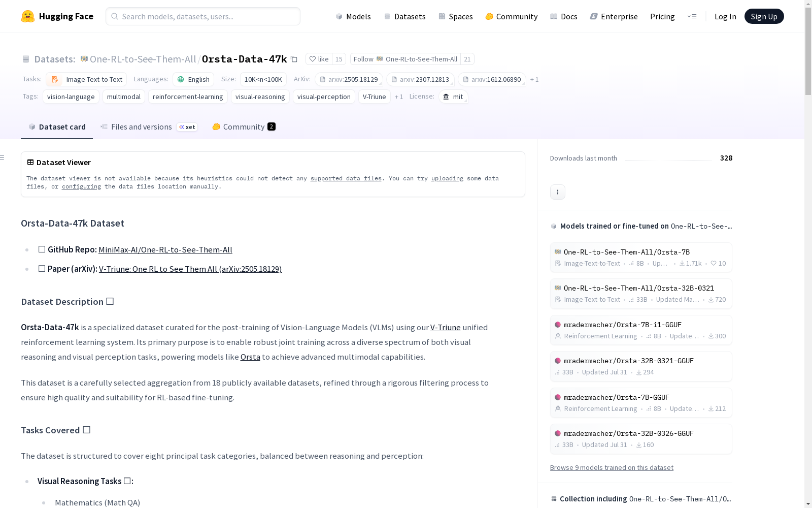Open the Datasets nav item
Image resolution: width=812 pixels, height=508 pixels.
point(404,16)
